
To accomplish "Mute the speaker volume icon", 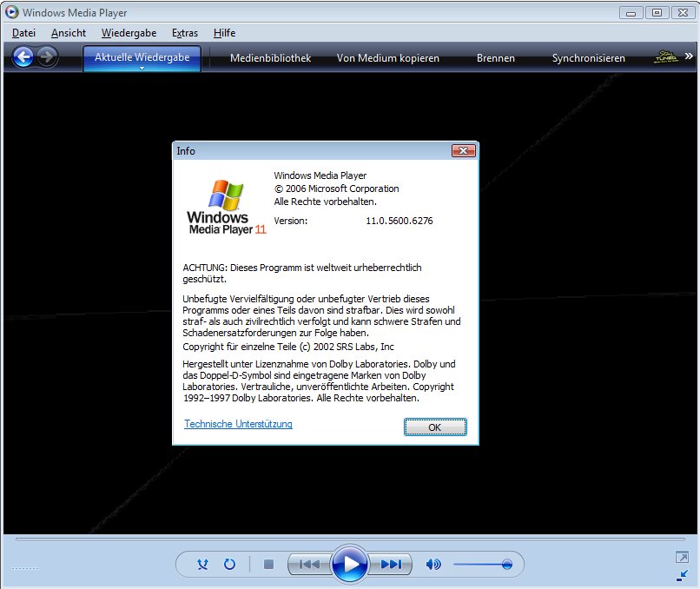I will coord(433,564).
